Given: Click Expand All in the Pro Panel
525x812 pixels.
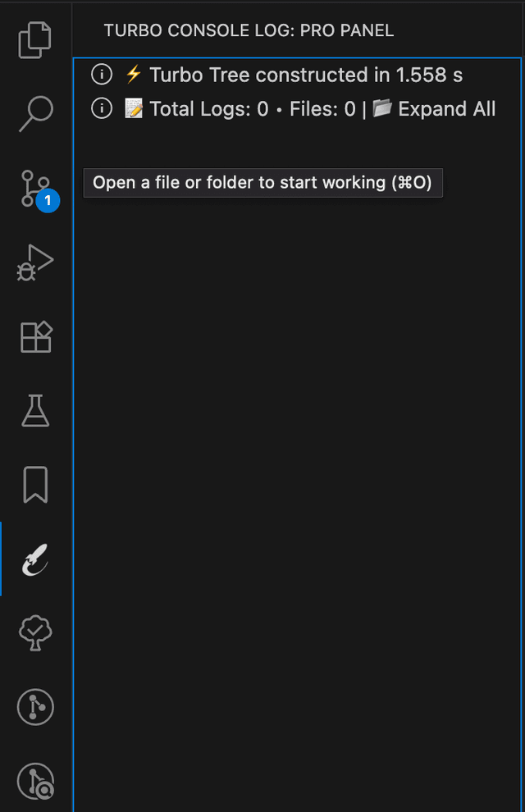Looking at the screenshot, I should 447,108.
